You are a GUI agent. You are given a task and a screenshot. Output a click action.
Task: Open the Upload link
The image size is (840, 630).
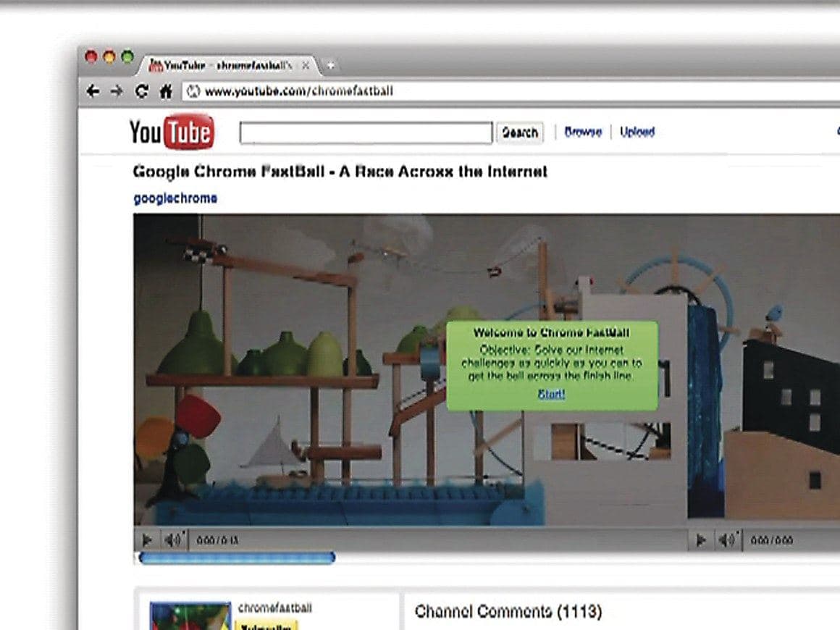pyautogui.click(x=637, y=132)
